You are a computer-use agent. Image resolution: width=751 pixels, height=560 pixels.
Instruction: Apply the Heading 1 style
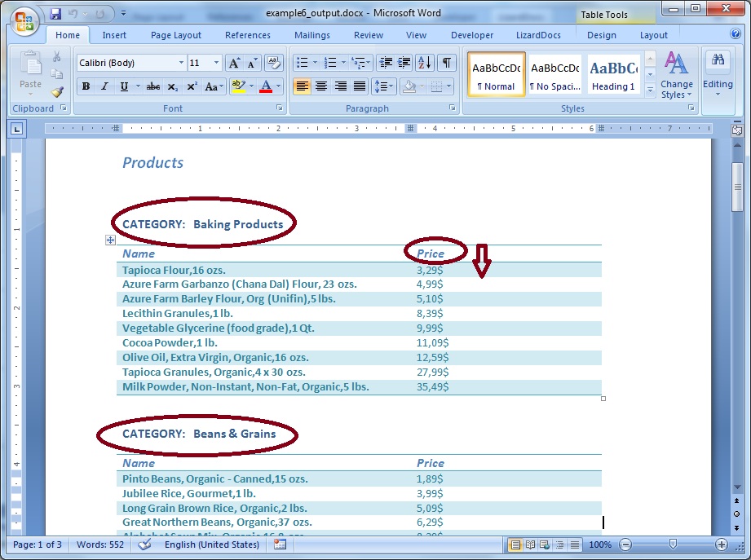click(x=613, y=75)
